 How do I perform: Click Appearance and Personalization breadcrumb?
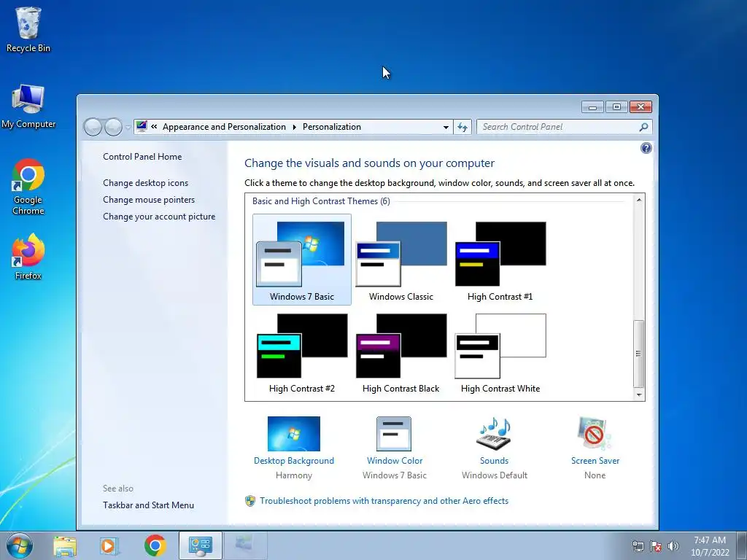(225, 127)
